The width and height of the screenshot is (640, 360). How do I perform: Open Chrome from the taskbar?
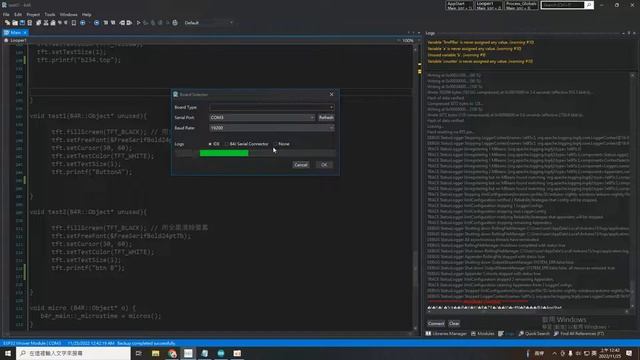[172, 353]
